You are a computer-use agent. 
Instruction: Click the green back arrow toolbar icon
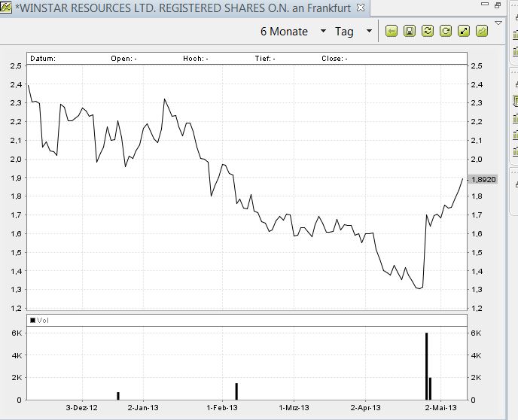(x=392, y=31)
